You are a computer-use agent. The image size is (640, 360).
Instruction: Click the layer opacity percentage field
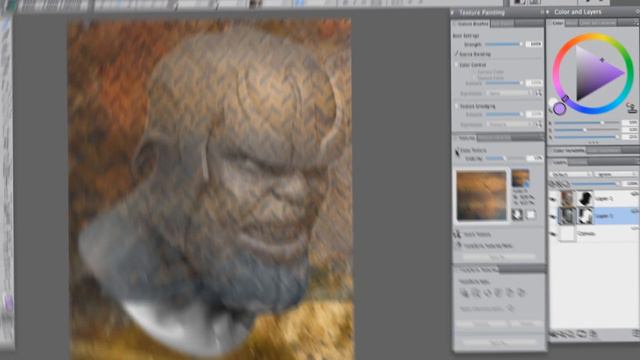point(631,184)
